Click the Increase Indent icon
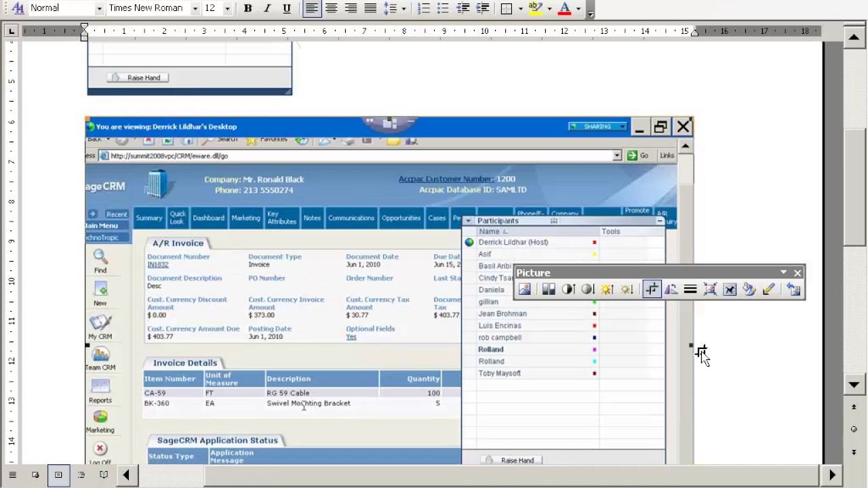This screenshot has width=868, height=488. tap(483, 8)
